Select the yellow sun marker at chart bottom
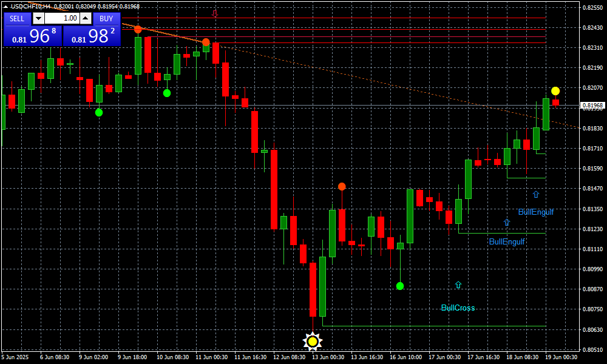The width and height of the screenshot is (607, 364). [x=313, y=342]
